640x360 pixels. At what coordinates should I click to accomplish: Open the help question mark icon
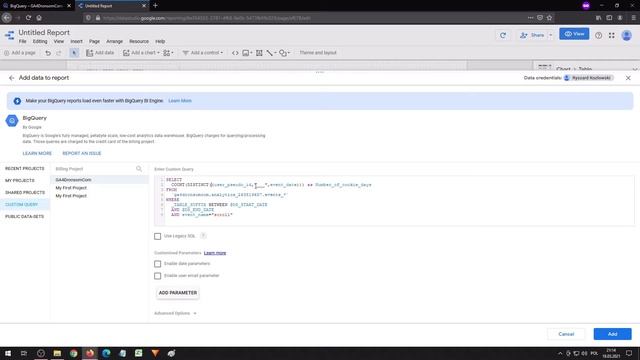(x=598, y=36)
